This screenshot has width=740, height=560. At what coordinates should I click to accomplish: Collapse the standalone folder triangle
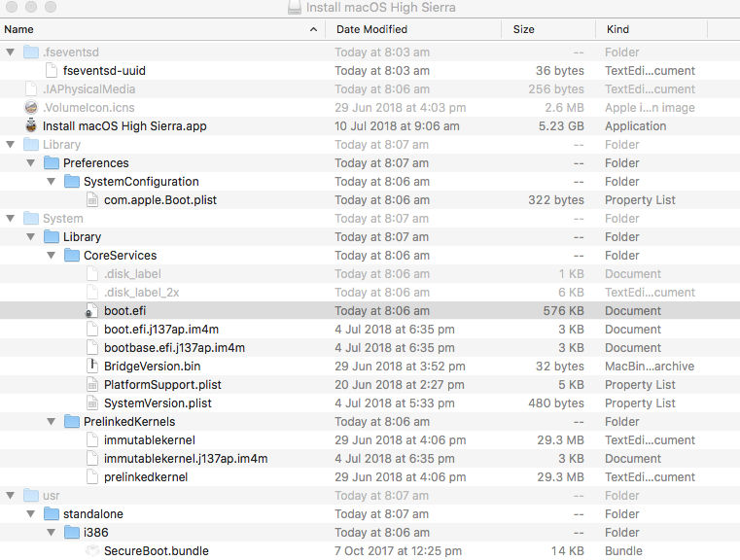click(31, 513)
